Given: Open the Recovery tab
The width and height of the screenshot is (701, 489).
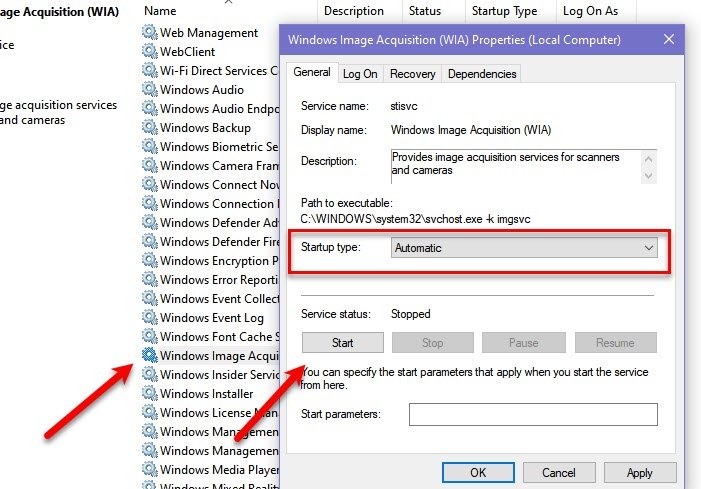Looking at the screenshot, I should point(412,74).
